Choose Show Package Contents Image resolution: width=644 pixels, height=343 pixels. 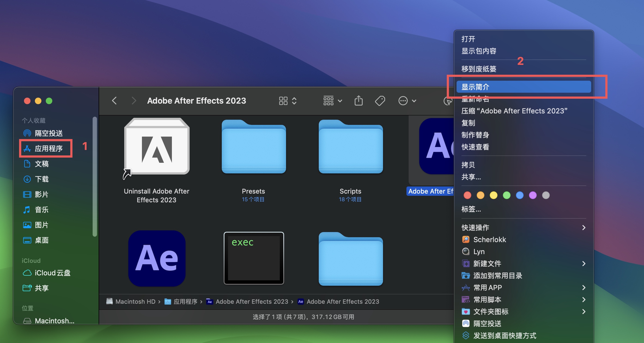click(x=524, y=51)
